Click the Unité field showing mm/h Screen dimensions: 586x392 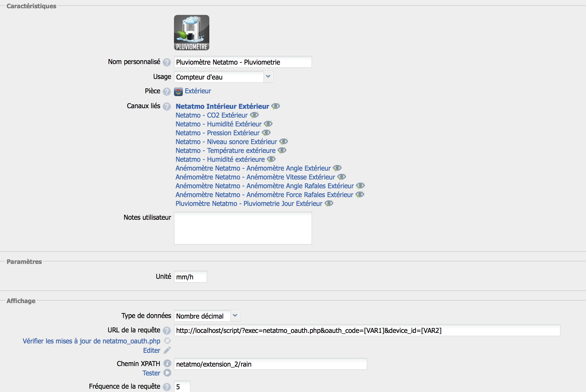191,277
